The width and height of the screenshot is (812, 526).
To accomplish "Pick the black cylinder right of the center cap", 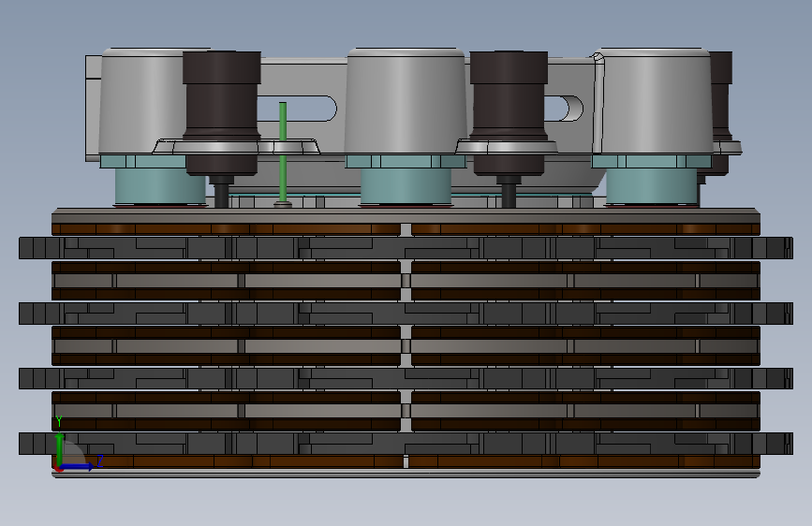I will tap(509, 113).
